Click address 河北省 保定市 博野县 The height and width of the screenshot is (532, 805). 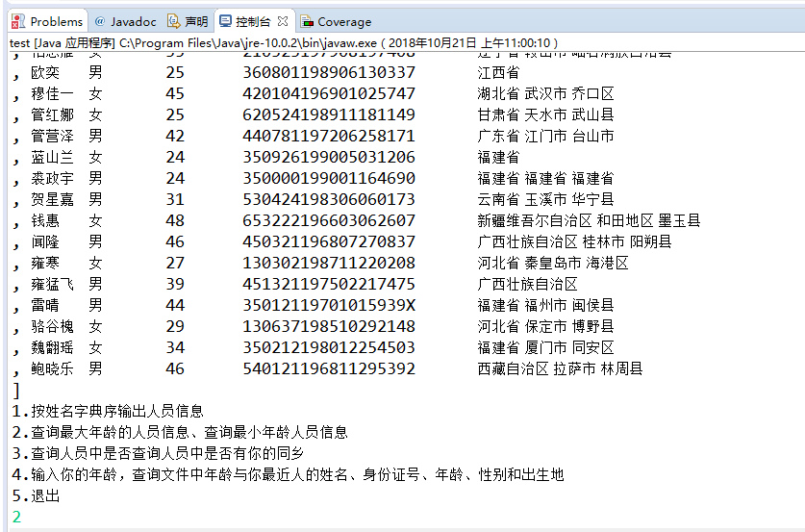545,326
